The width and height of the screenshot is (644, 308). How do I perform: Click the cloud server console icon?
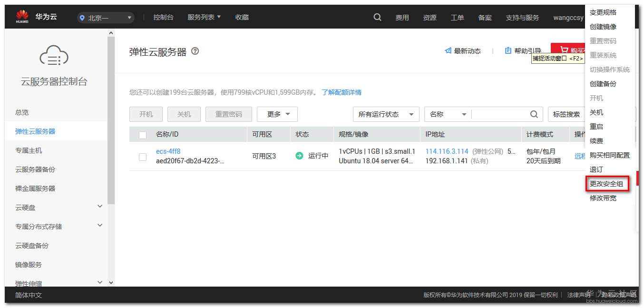click(54, 55)
